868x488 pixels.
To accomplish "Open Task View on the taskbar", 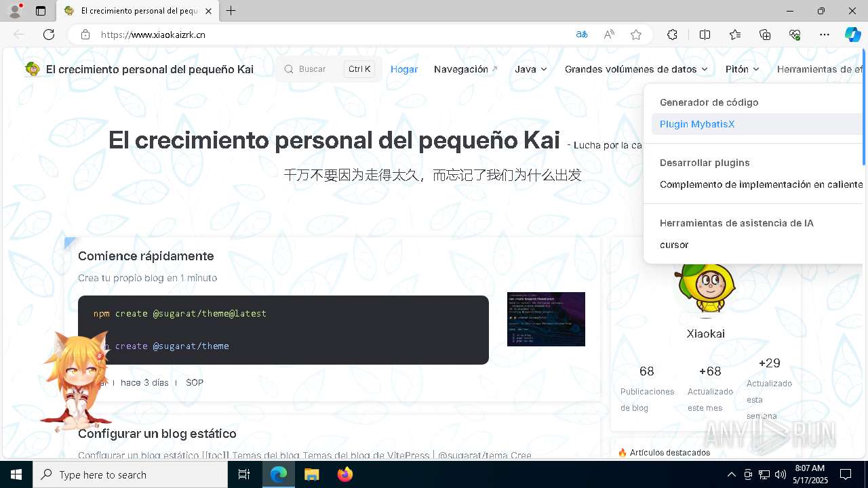I will tap(244, 474).
